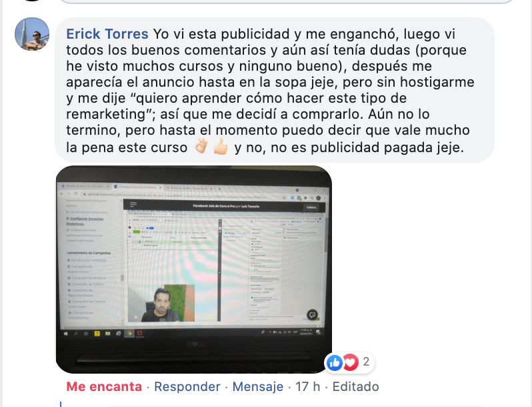Open the Configurar Anuncios Dinámicos lesson in the sidebar
Viewport: 532px width, 407px height.
point(85,221)
